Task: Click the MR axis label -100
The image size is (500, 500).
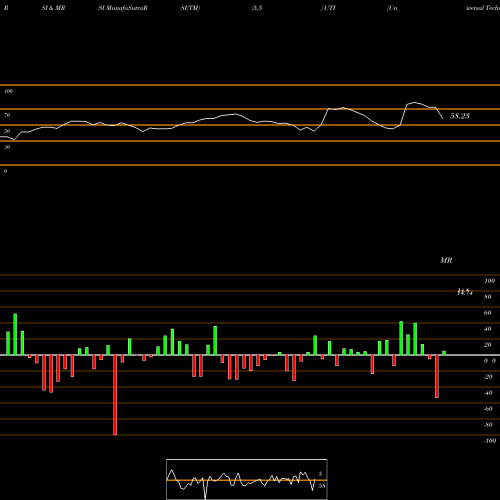Action: coord(490,441)
